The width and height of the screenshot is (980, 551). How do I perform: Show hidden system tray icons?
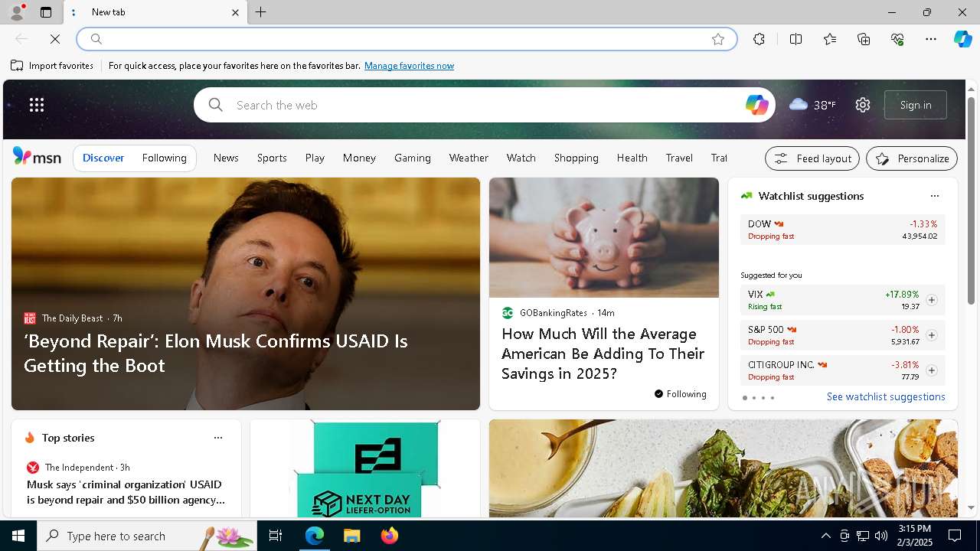[825, 536]
